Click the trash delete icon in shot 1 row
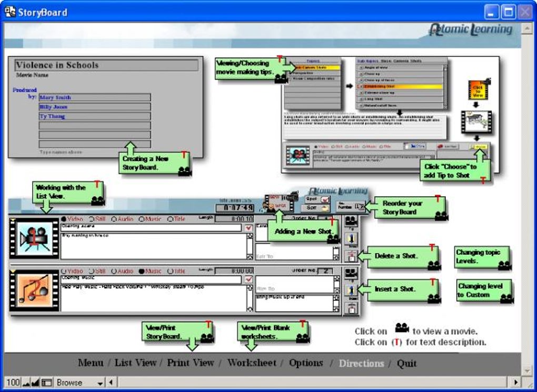Viewport: 537px width, 392px height. [351, 256]
